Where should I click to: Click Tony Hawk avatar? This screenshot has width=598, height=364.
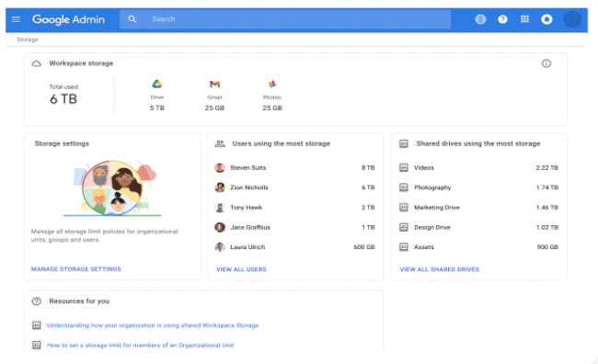(220, 208)
